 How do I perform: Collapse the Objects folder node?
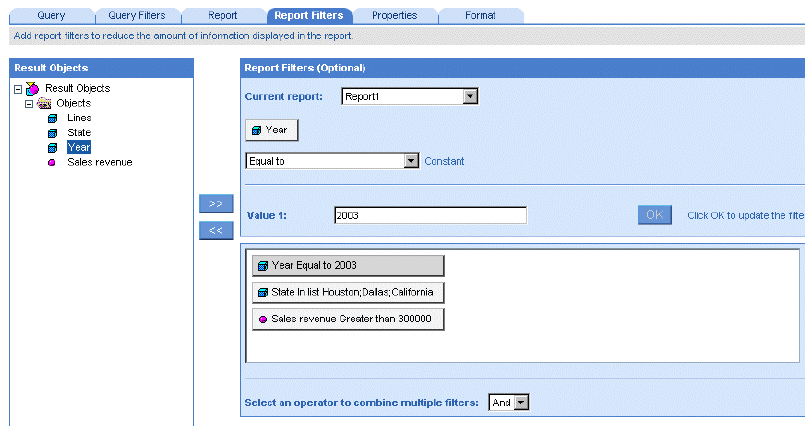pos(29,103)
